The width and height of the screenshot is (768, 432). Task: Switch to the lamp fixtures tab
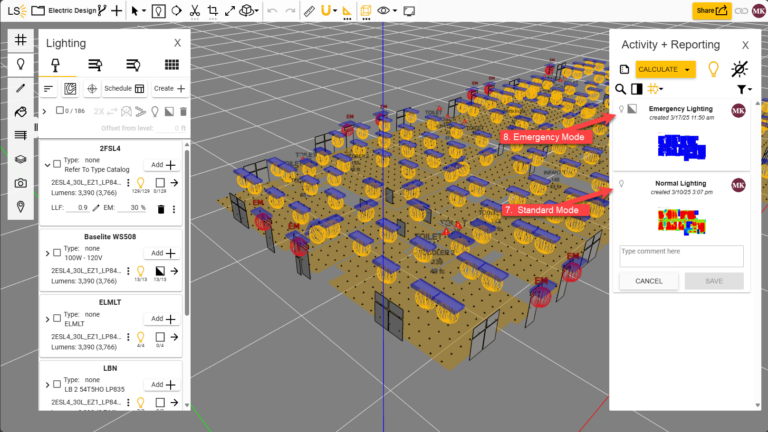pyautogui.click(x=56, y=65)
